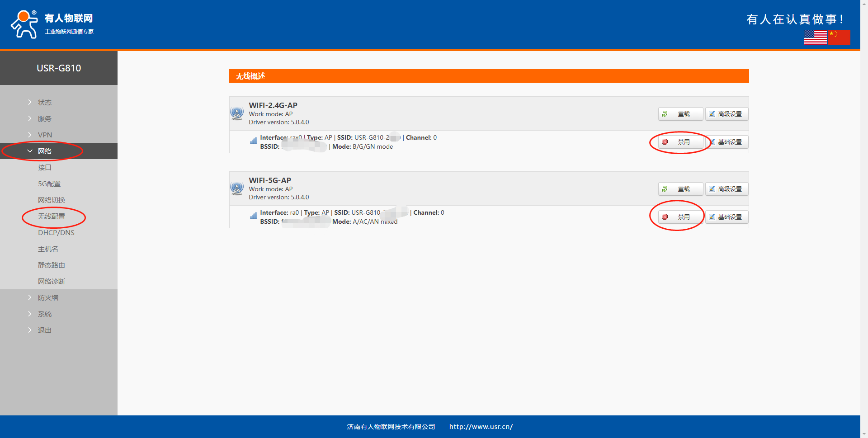The height and width of the screenshot is (438, 868).
Task: Switch language using the US flag icon
Action: (x=815, y=37)
